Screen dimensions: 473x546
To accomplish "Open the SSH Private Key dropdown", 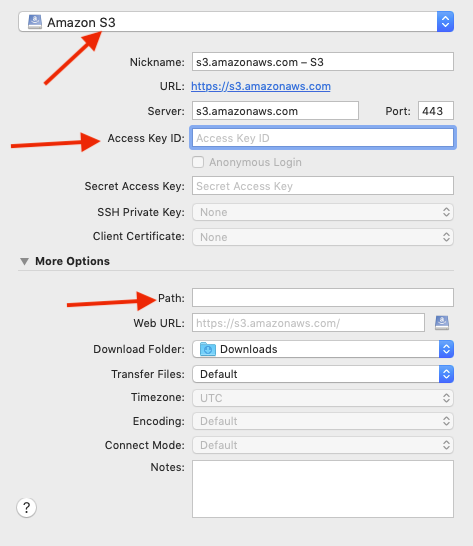I will point(323,212).
